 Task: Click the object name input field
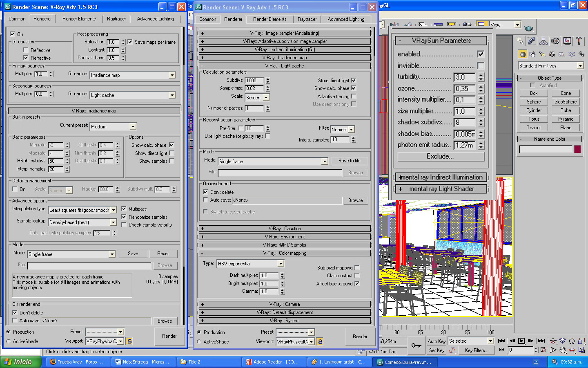546,149
